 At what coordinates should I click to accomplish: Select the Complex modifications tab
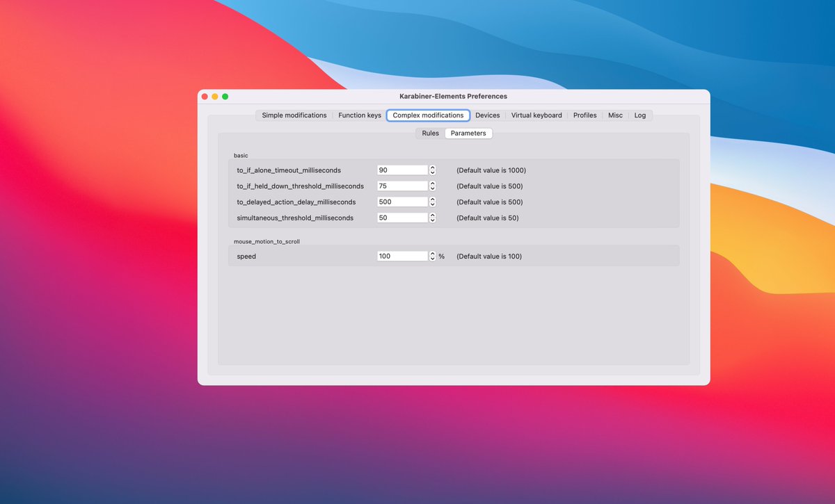coord(428,115)
